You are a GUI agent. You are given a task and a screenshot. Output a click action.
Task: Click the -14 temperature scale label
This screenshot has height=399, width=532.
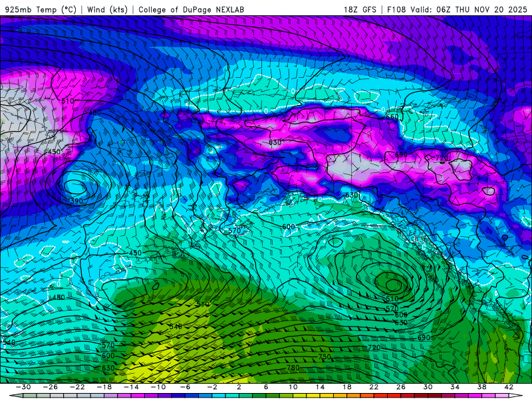[131, 387]
